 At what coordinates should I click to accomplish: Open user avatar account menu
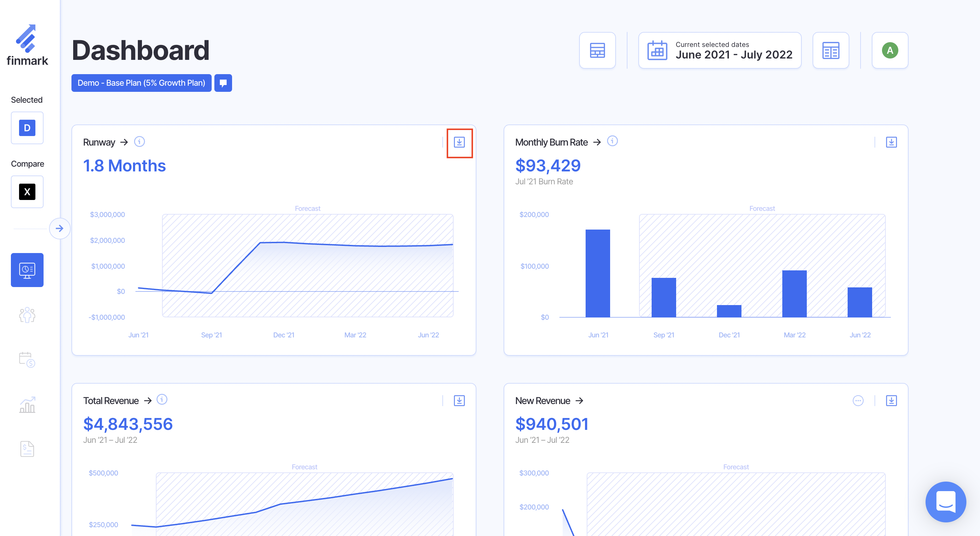(890, 51)
